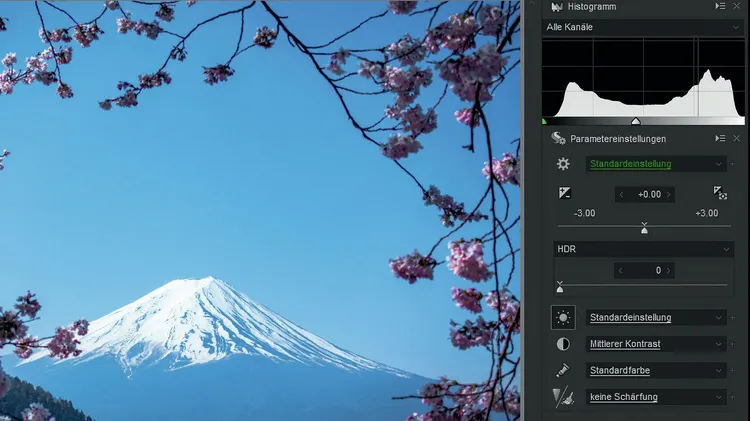Click the histogram midpoint triangle marker

(636, 121)
